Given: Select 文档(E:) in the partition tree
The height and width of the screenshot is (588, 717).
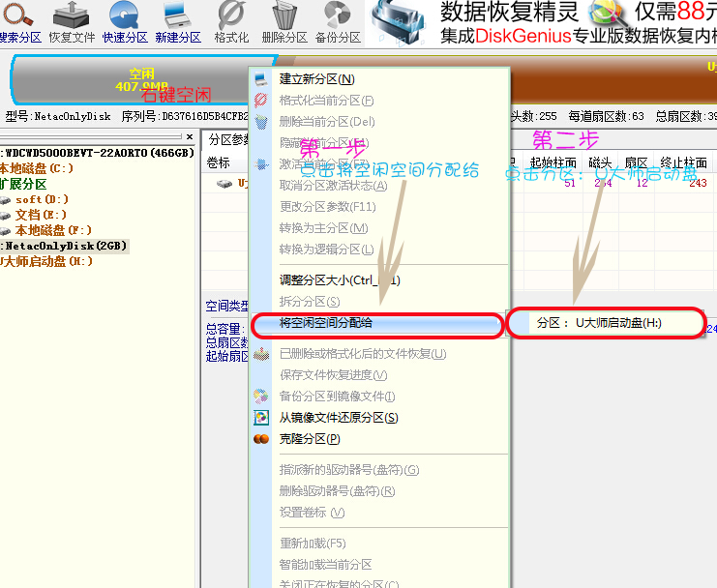Looking at the screenshot, I should (x=41, y=216).
